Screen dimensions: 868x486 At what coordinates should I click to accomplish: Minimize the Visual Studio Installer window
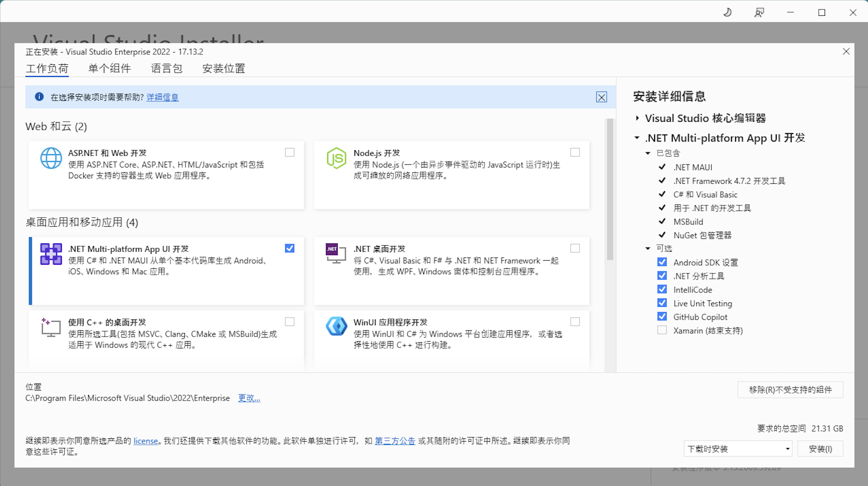point(790,12)
